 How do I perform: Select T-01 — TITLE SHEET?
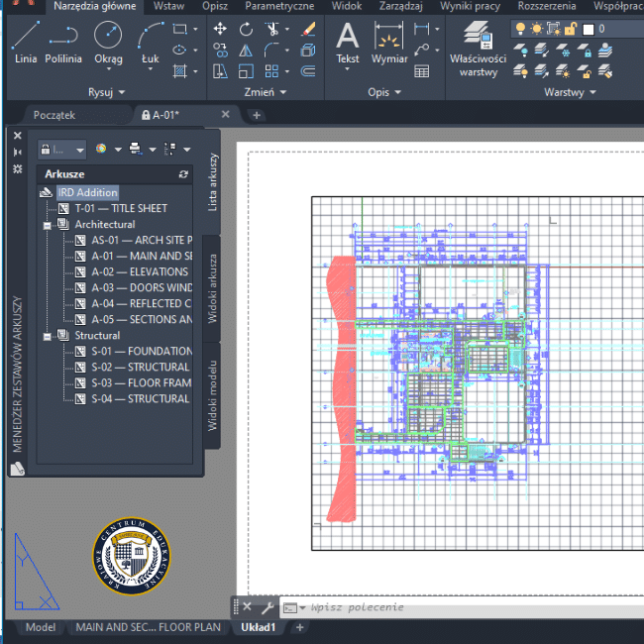[121, 209]
